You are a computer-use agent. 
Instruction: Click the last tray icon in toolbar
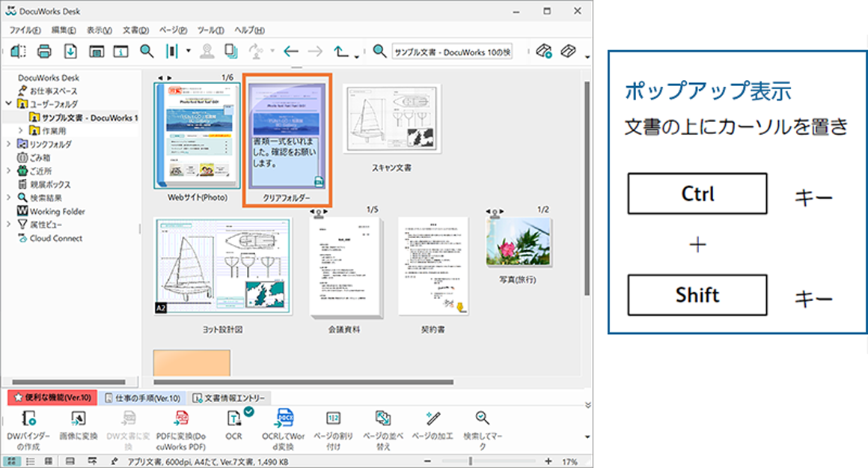pyautogui.click(x=568, y=52)
